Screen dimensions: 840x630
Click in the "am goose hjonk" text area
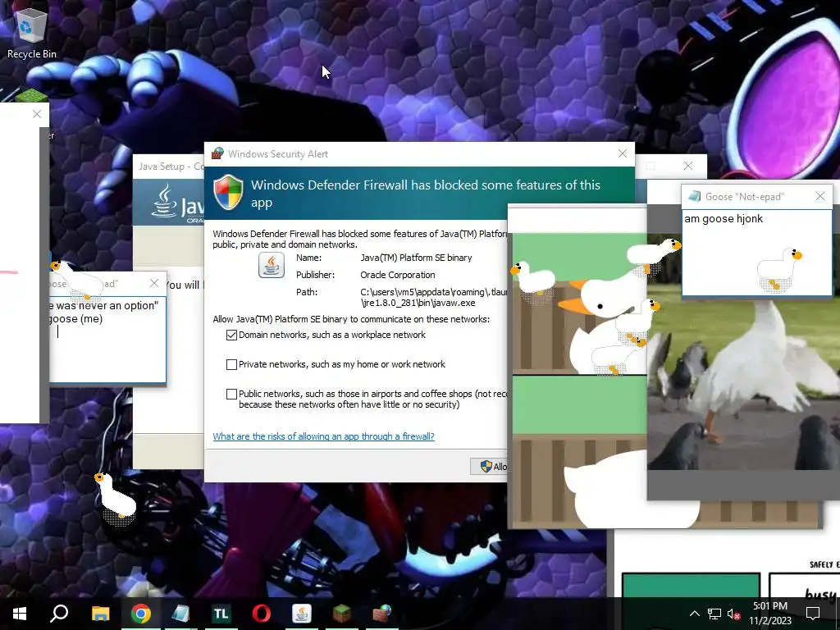(x=757, y=252)
